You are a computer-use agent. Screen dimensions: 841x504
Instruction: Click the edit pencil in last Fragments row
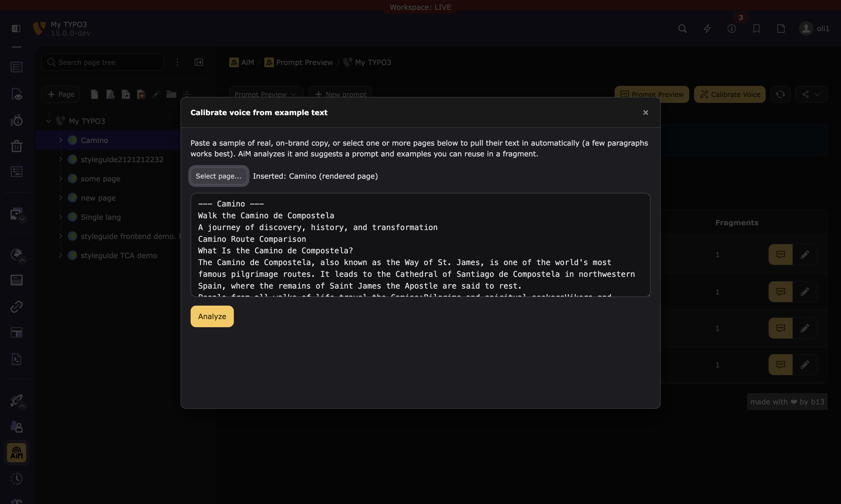[x=805, y=365]
